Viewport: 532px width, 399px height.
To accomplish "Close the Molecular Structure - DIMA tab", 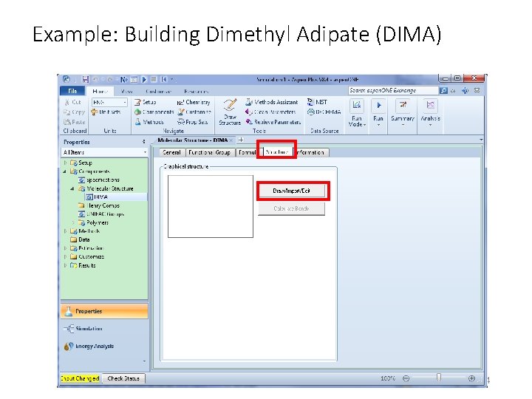I will 231,140.
